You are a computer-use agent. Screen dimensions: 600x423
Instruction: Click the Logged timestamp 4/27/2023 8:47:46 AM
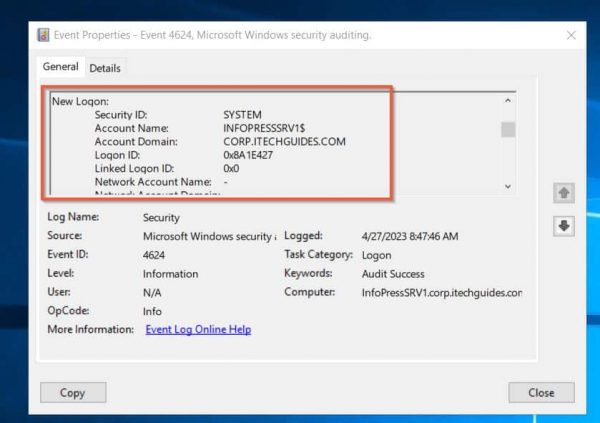click(x=410, y=236)
